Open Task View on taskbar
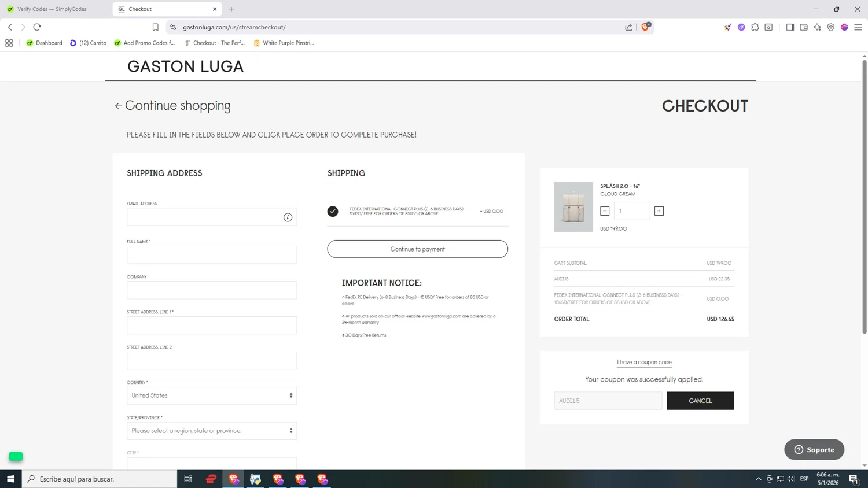 [x=187, y=479]
